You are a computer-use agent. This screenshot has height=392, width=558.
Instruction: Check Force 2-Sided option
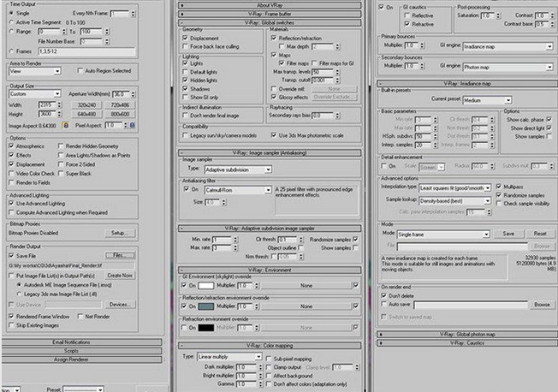(x=61, y=164)
